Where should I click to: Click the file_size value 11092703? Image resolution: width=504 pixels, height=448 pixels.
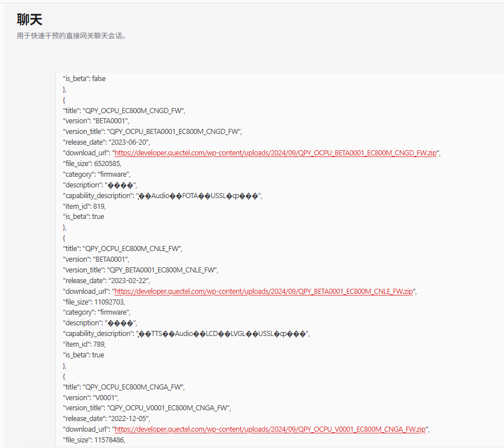point(109,302)
